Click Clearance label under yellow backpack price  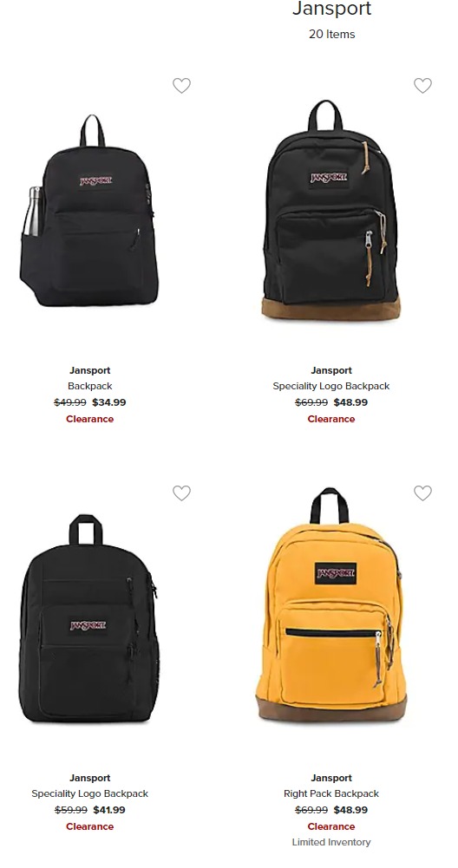pyautogui.click(x=331, y=826)
